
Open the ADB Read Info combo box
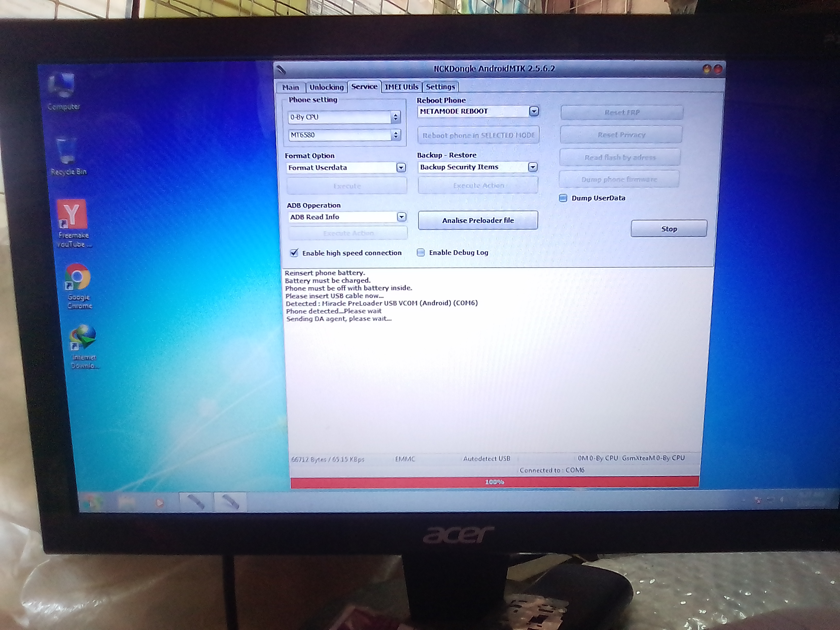(401, 217)
